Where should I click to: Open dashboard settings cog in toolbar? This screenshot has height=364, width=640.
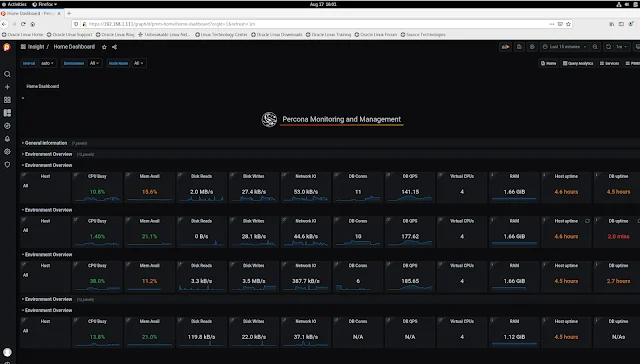point(532,47)
